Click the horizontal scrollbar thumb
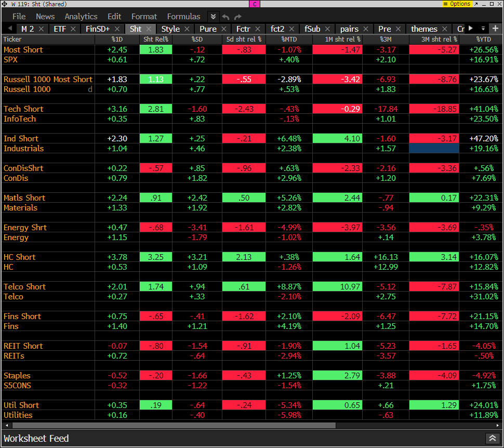Viewport: 504px width, 448px height. [171, 425]
